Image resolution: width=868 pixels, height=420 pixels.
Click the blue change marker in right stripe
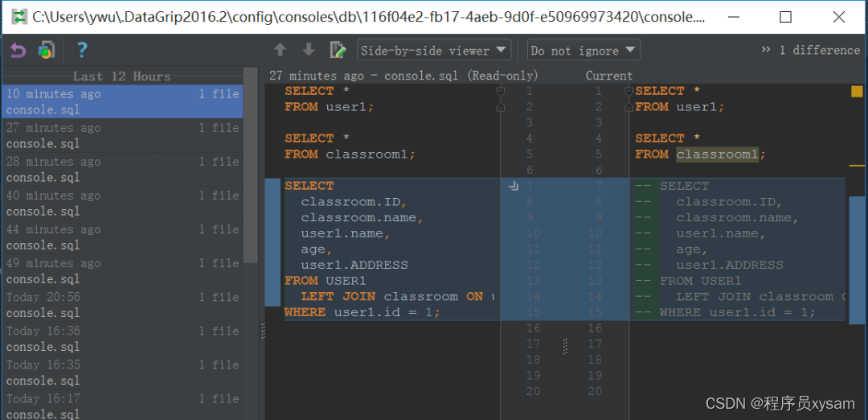(857, 259)
